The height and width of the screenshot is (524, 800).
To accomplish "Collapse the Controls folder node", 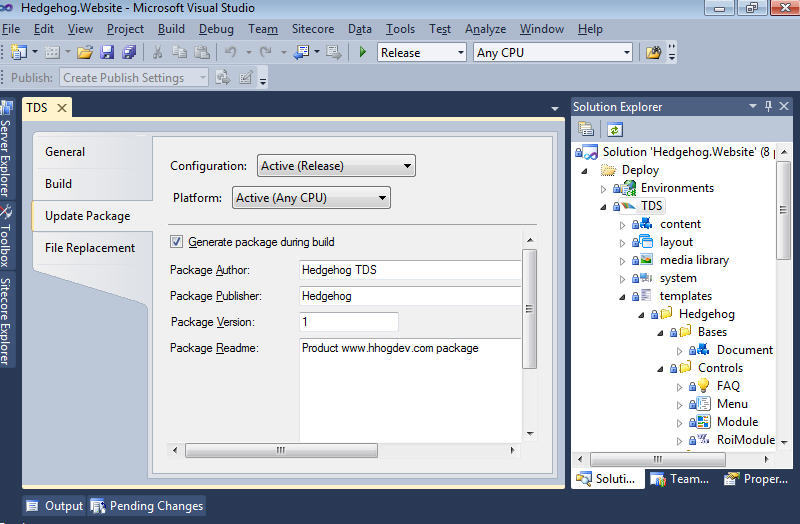I will [x=660, y=368].
